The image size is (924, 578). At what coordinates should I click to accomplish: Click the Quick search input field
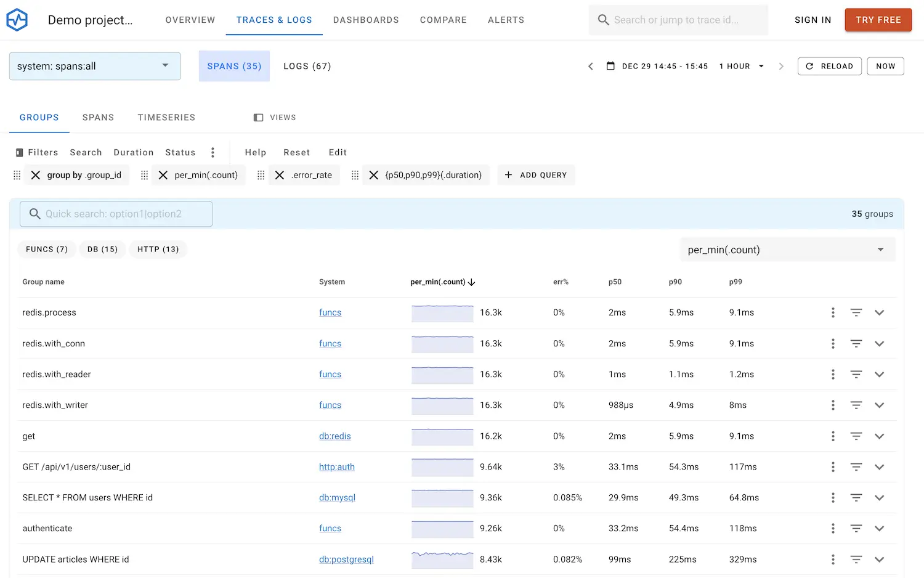pyautogui.click(x=116, y=214)
